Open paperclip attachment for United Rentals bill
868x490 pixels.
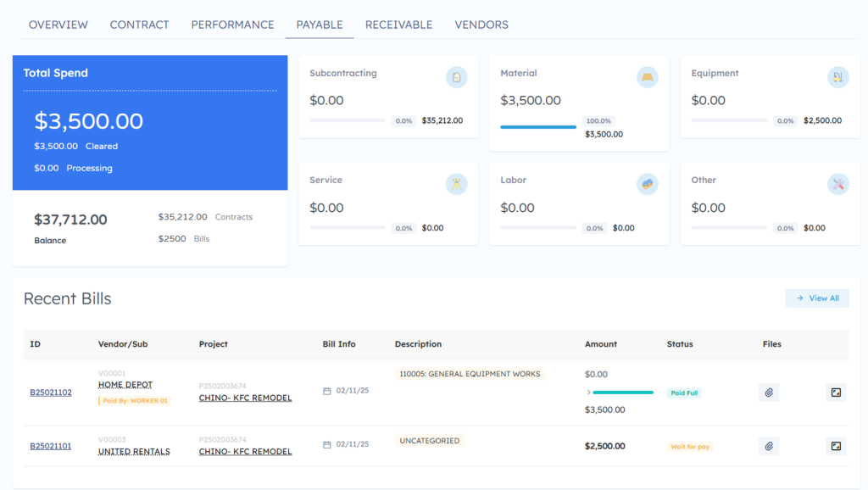769,446
